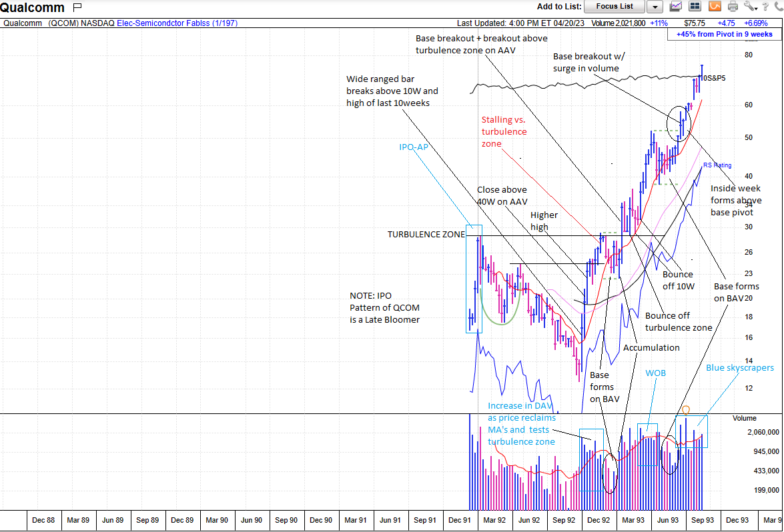Switch to multi-chart grid view icon
Viewport: 784px width, 532px height.
point(695,7)
